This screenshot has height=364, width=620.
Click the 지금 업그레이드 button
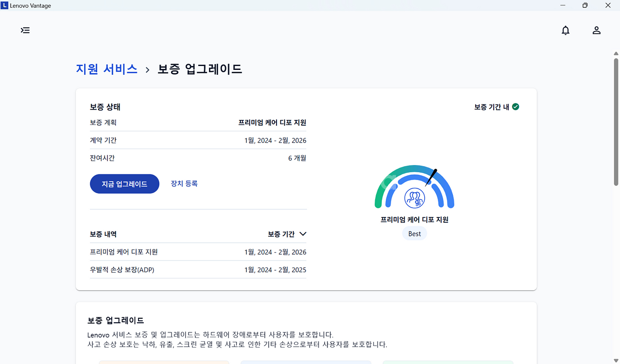(124, 184)
